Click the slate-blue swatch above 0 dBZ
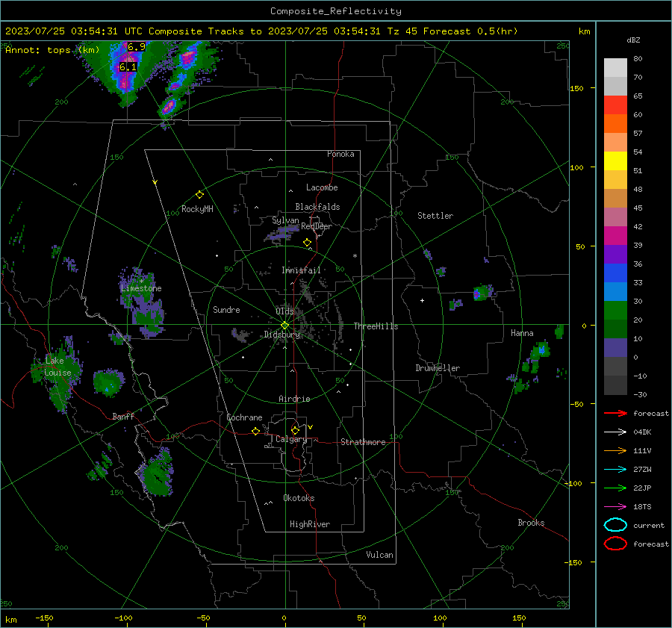Viewport: 672px width, 628px height. tap(615, 348)
